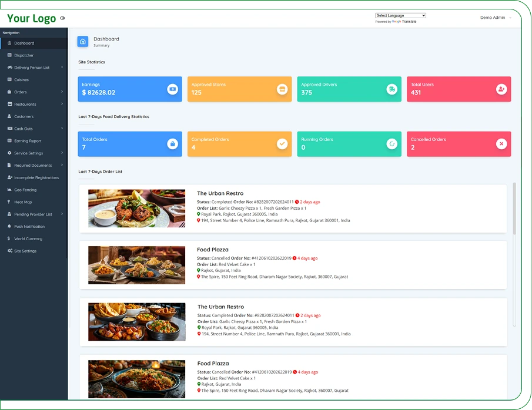Click the Geo Fencing chart icon
Screen dimensions: 532x410
[x=9, y=189]
